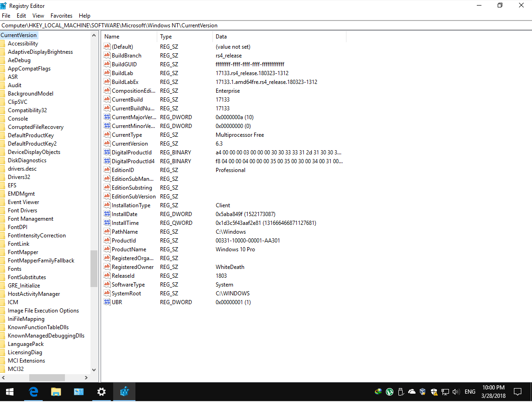Open the Help menu
Viewport: 532px width, 402px height.
pyautogui.click(x=84, y=16)
